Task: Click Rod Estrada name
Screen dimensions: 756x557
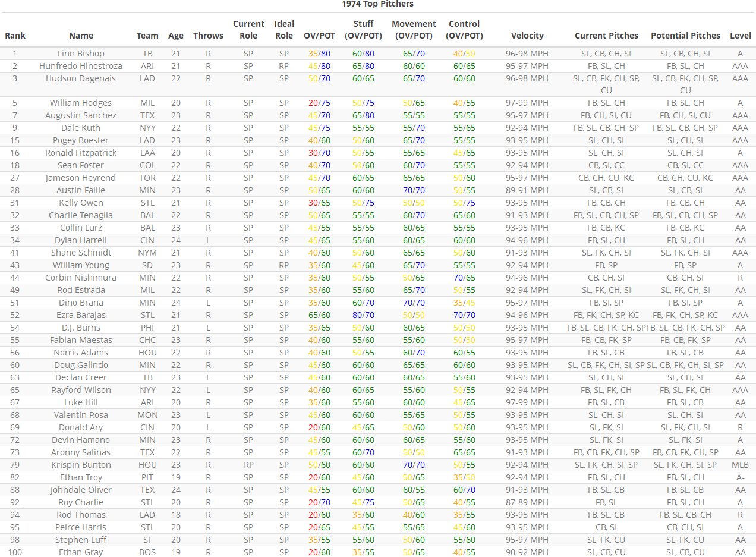Action: click(81, 290)
